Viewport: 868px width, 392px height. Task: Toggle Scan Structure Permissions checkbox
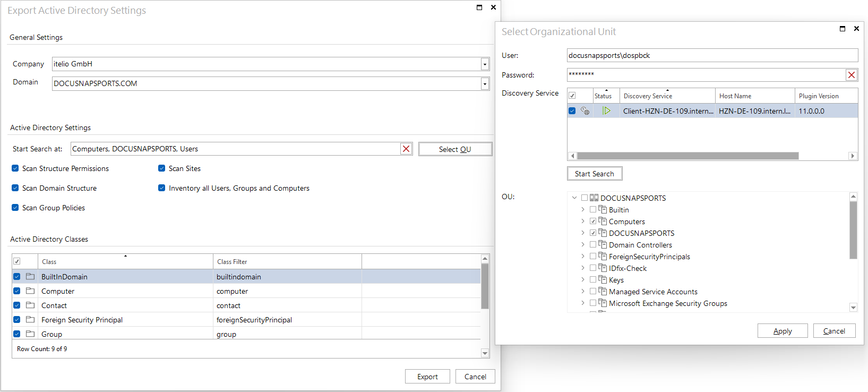click(x=15, y=168)
